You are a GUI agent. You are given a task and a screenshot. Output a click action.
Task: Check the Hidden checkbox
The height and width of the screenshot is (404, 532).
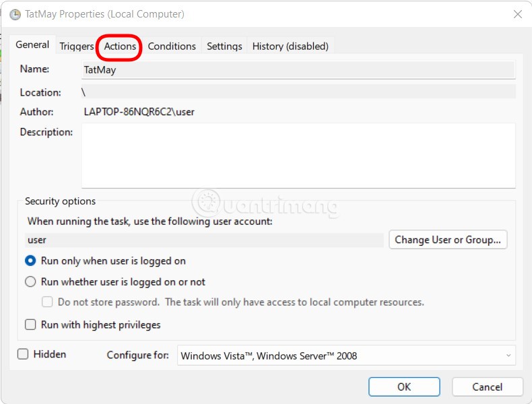point(23,354)
